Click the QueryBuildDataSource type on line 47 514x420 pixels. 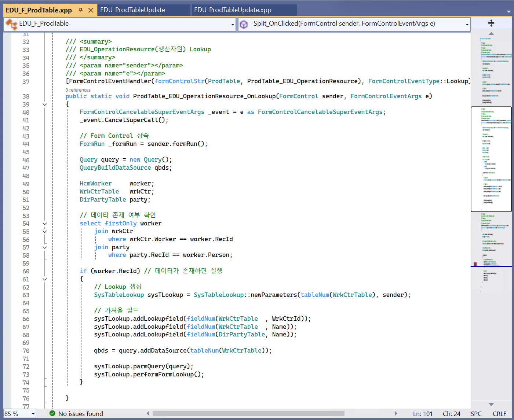click(x=115, y=168)
